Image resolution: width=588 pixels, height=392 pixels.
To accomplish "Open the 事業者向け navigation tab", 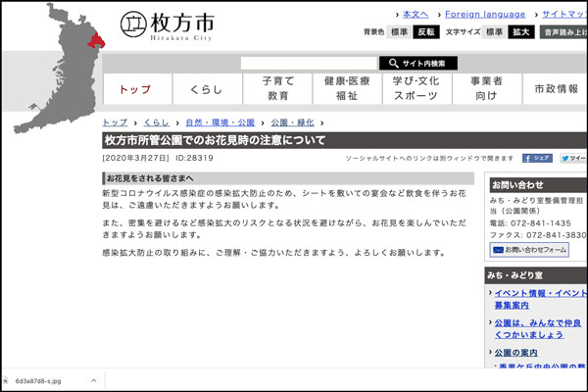I will point(485,89).
